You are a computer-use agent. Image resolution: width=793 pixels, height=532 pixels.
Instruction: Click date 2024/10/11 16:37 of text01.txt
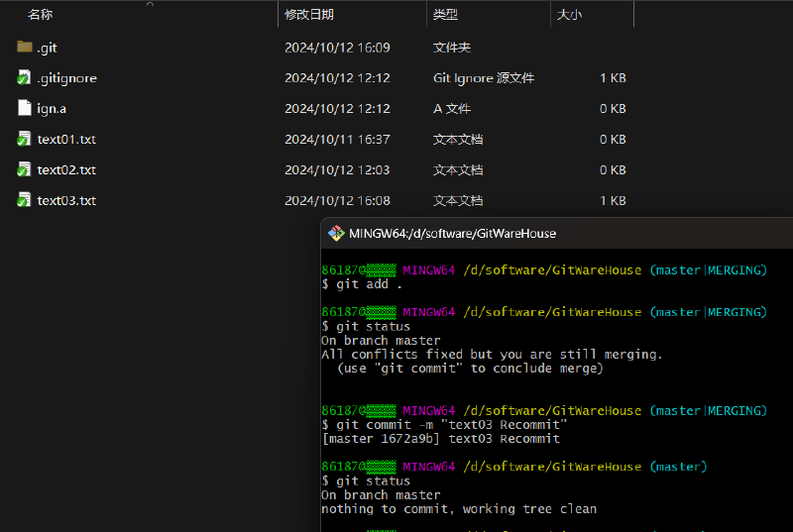point(337,139)
